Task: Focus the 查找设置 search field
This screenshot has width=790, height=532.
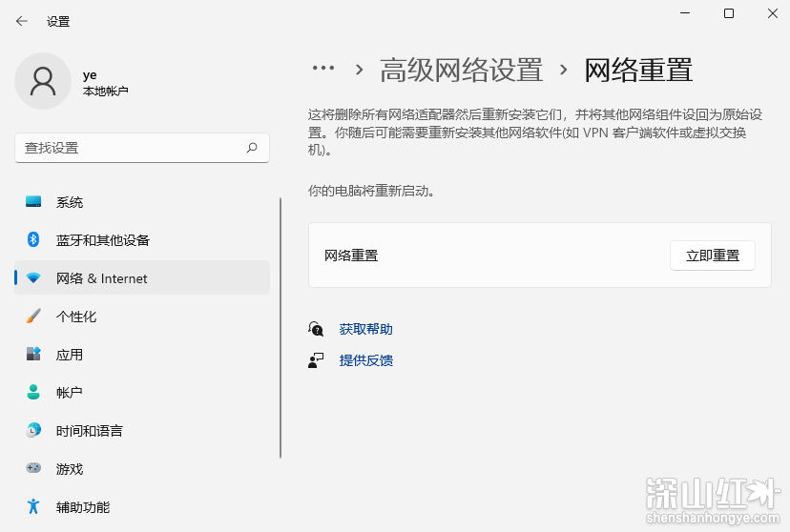Action: 142,148
